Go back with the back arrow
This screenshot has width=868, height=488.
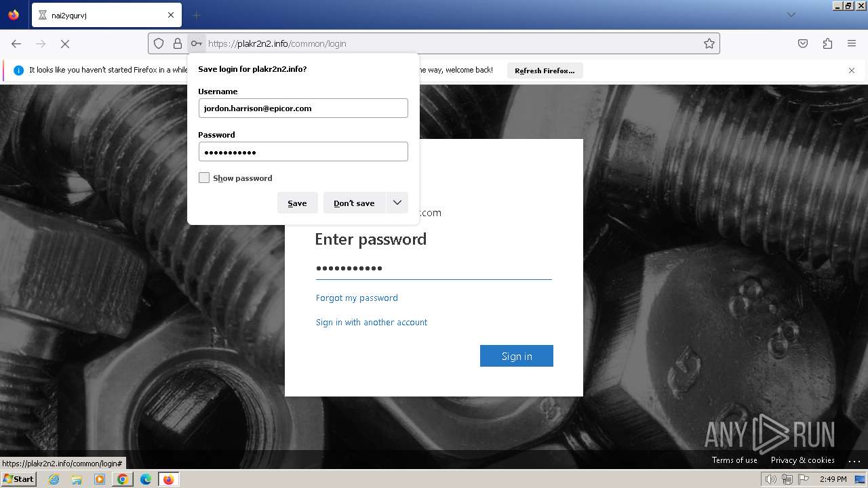point(16,43)
